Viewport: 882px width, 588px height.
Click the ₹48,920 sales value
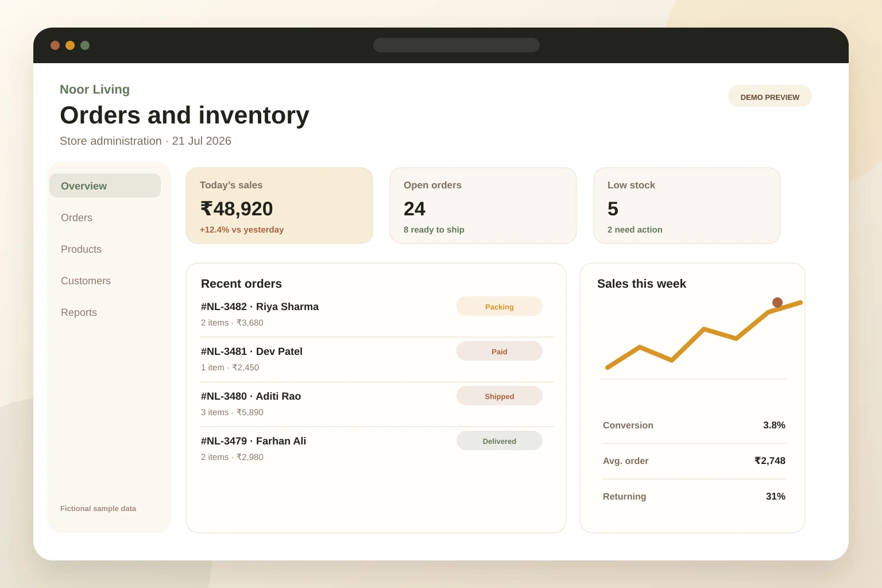(x=237, y=208)
